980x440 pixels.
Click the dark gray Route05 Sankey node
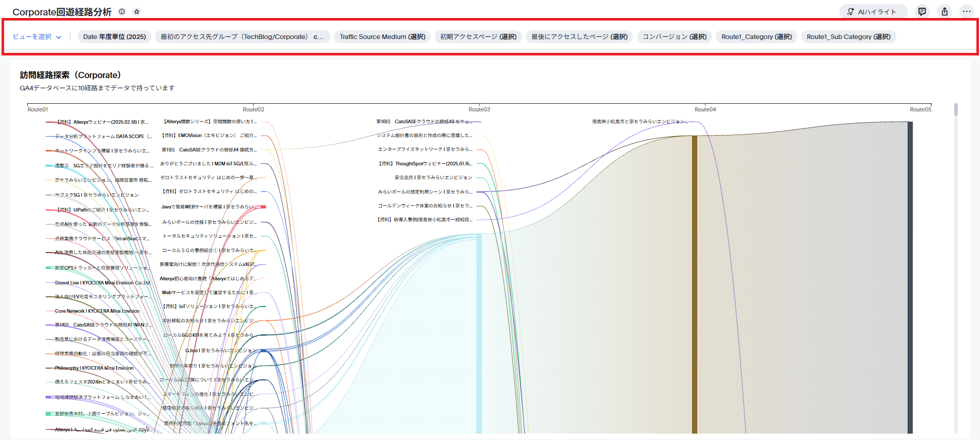pos(910,277)
